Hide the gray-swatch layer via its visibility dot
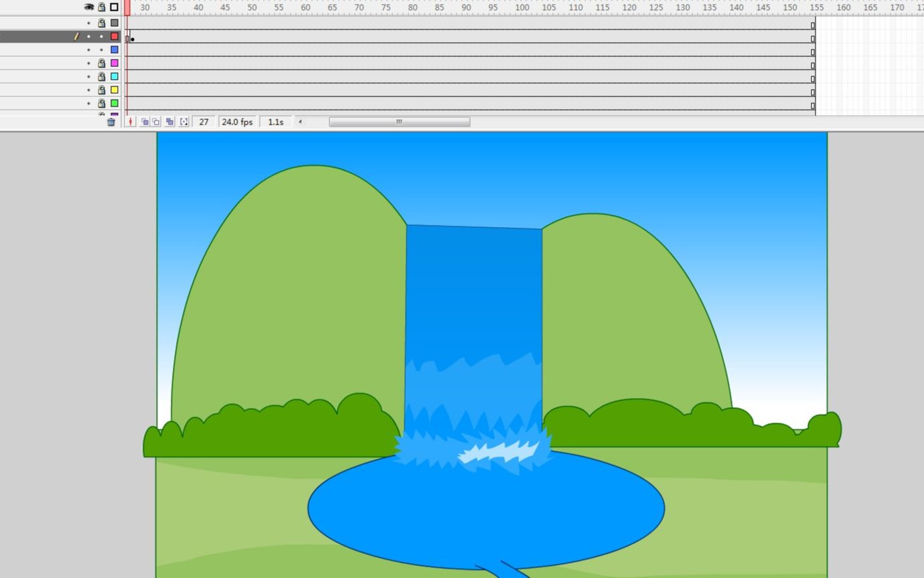Viewport: 924px width, 578px height. tap(88, 23)
